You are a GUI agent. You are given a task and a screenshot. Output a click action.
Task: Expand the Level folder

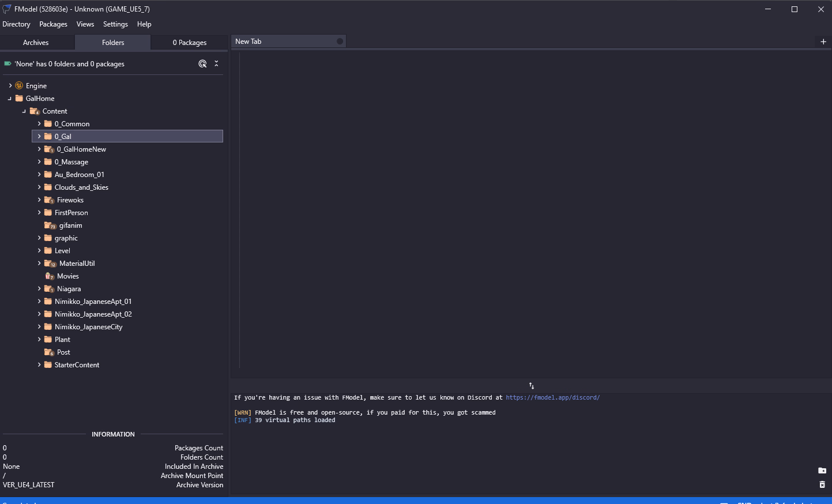click(x=39, y=250)
